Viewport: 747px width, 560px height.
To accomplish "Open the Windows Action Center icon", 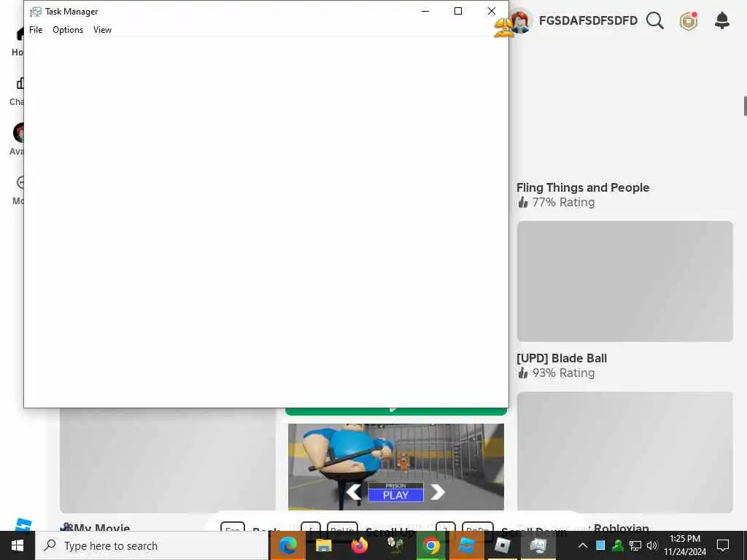I will coord(723,545).
